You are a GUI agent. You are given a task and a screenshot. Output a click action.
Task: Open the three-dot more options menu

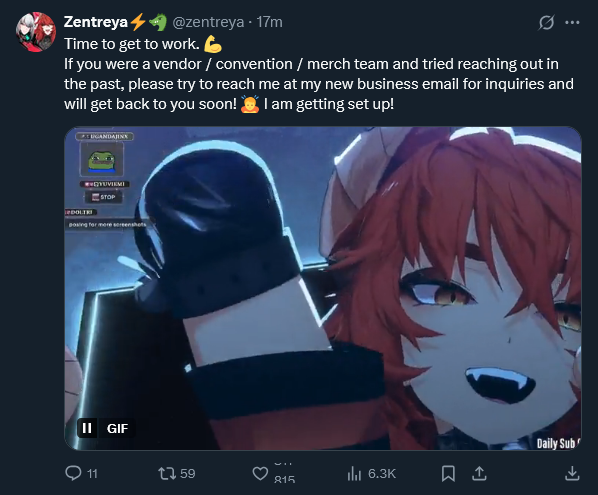coord(572,22)
